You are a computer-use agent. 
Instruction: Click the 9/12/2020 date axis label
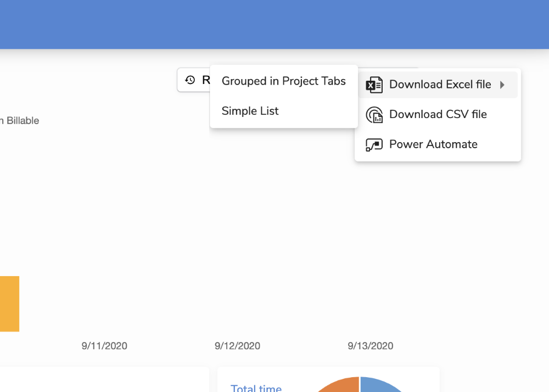click(x=237, y=346)
